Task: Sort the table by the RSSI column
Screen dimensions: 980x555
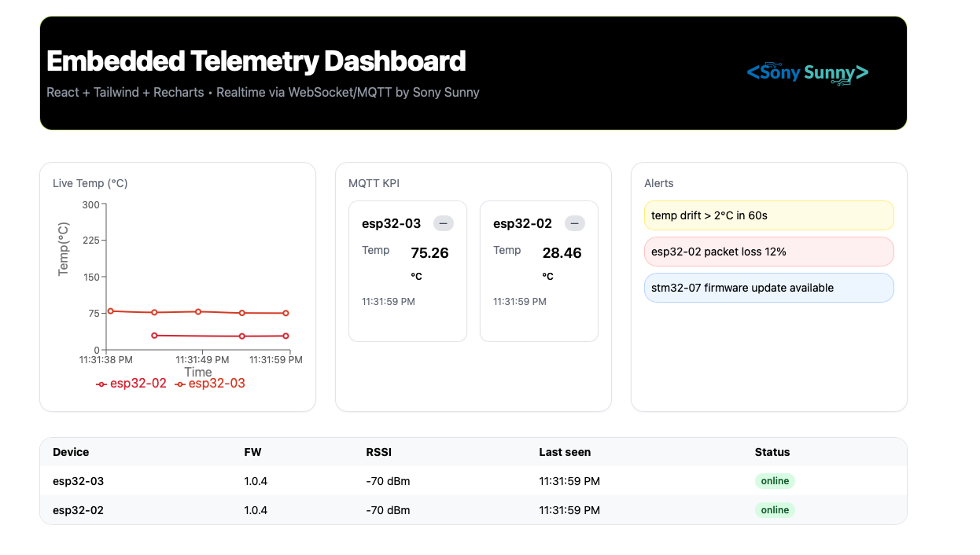Action: (378, 452)
